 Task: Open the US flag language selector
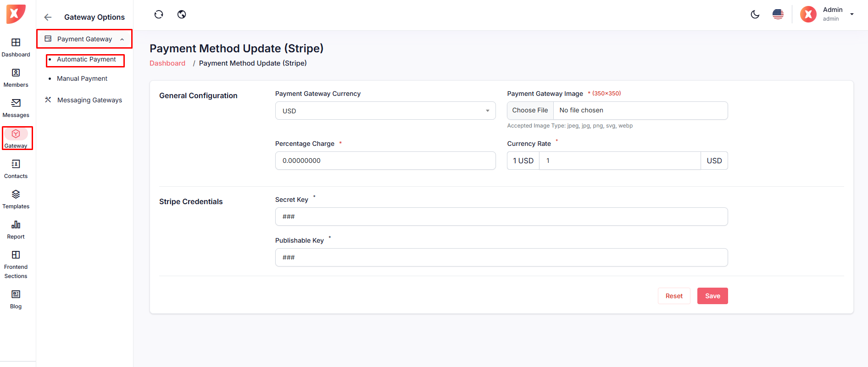[778, 15]
